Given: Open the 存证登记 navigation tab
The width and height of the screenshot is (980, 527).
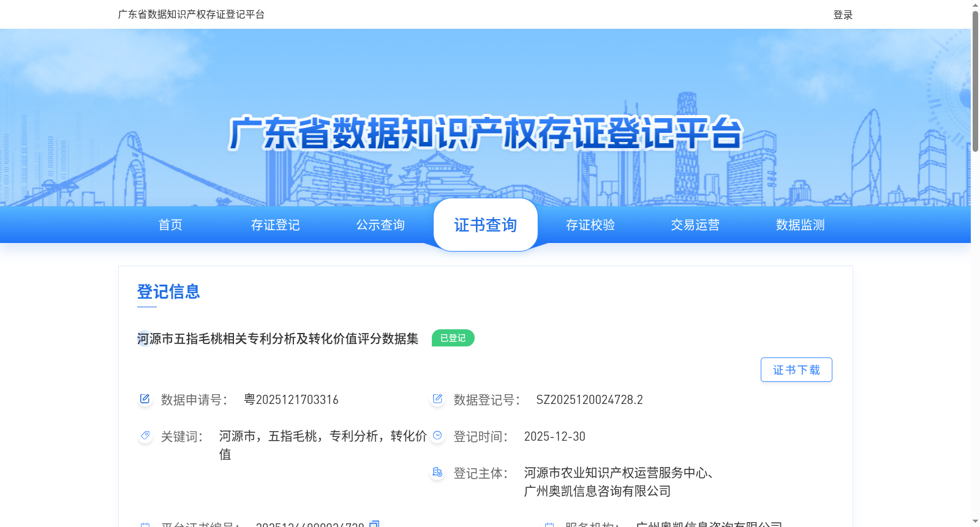Looking at the screenshot, I should point(276,225).
